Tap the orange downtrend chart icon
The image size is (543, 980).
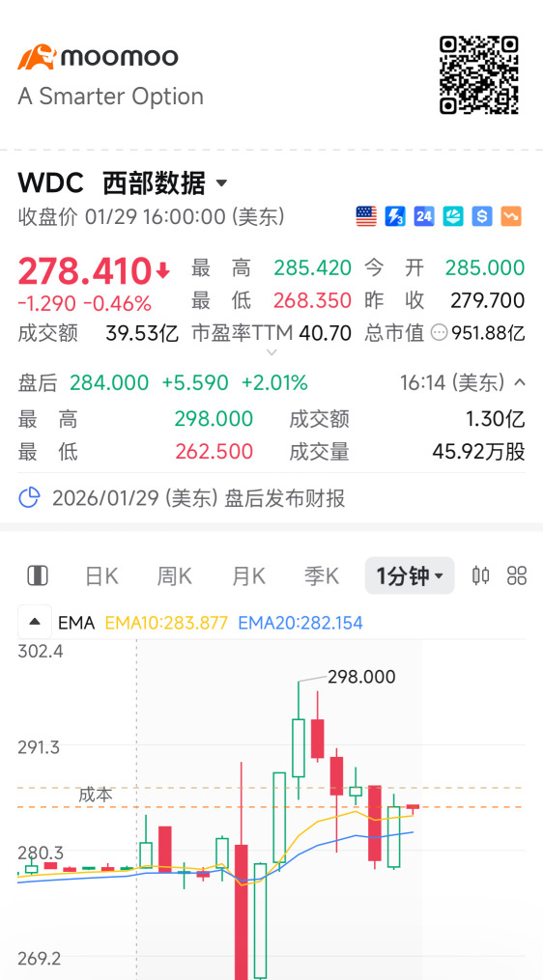(511, 217)
